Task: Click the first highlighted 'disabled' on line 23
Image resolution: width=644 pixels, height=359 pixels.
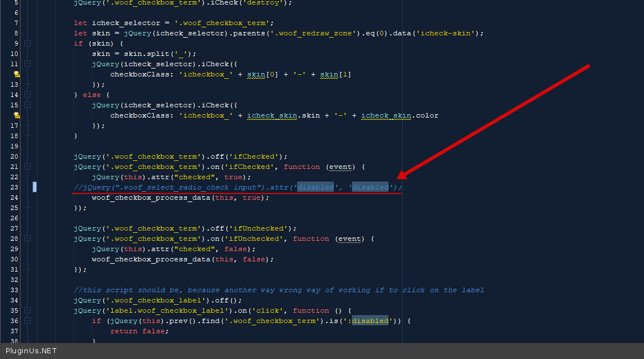Action: pyautogui.click(x=315, y=187)
